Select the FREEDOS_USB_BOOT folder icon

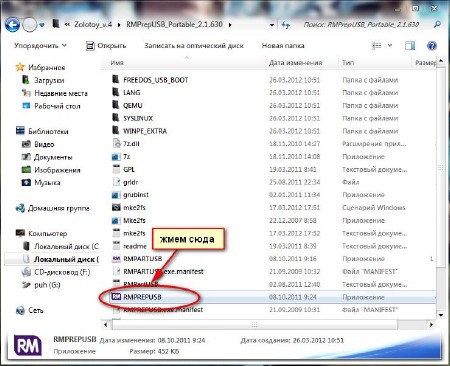115,79
